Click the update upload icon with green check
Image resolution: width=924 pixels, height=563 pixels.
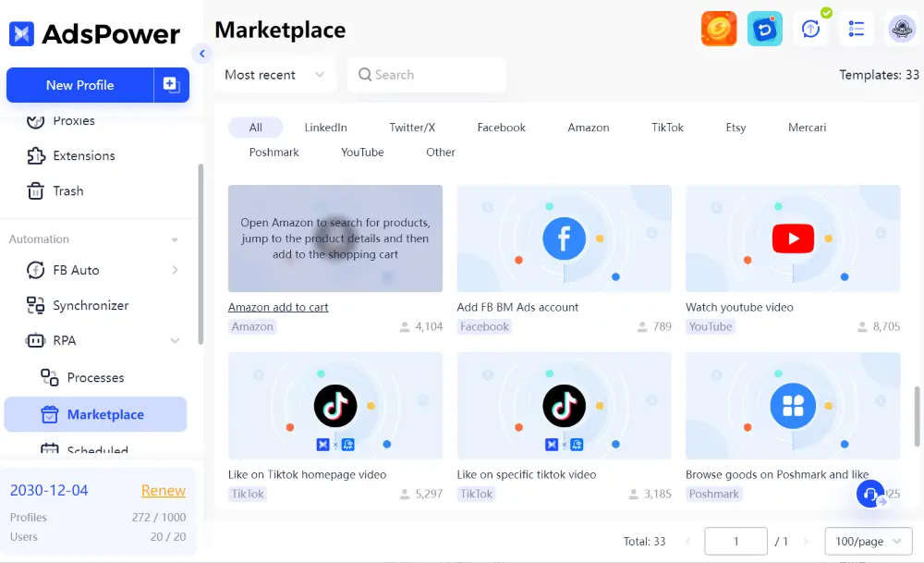click(x=811, y=29)
